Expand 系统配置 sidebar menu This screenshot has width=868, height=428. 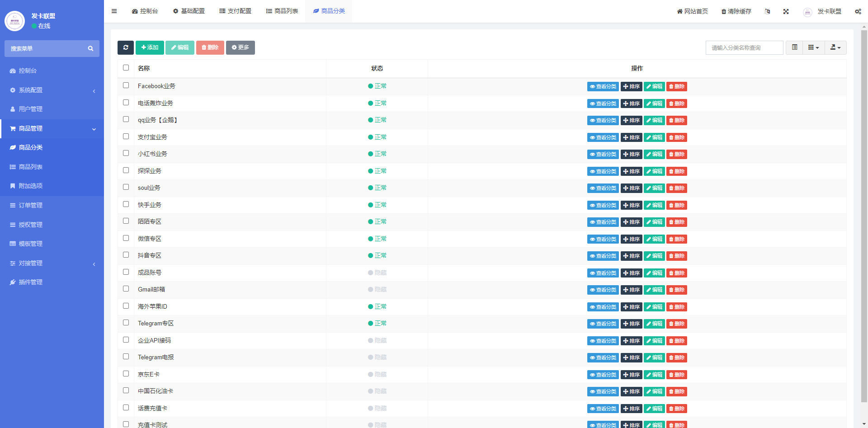coord(52,90)
